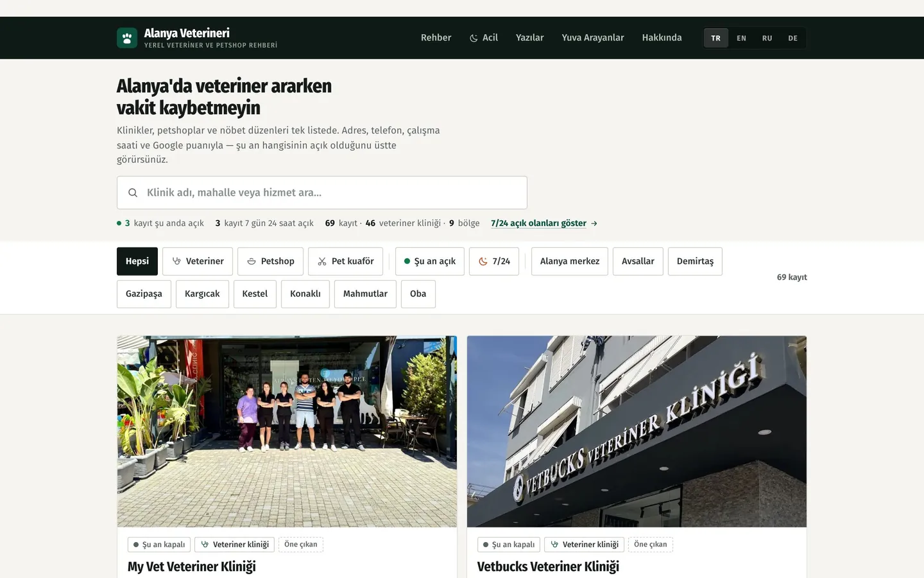The width and height of the screenshot is (924, 578).
Task: Filter by Demirtaş district
Action: point(695,261)
